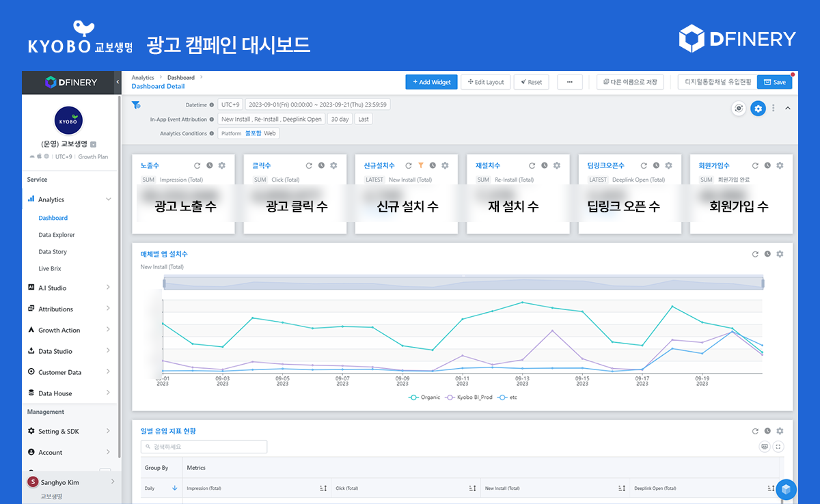
Task: Click the Add Widget button
Action: tap(431, 82)
